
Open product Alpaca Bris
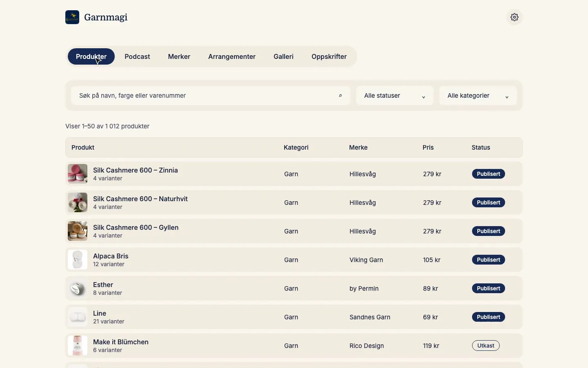click(x=111, y=256)
